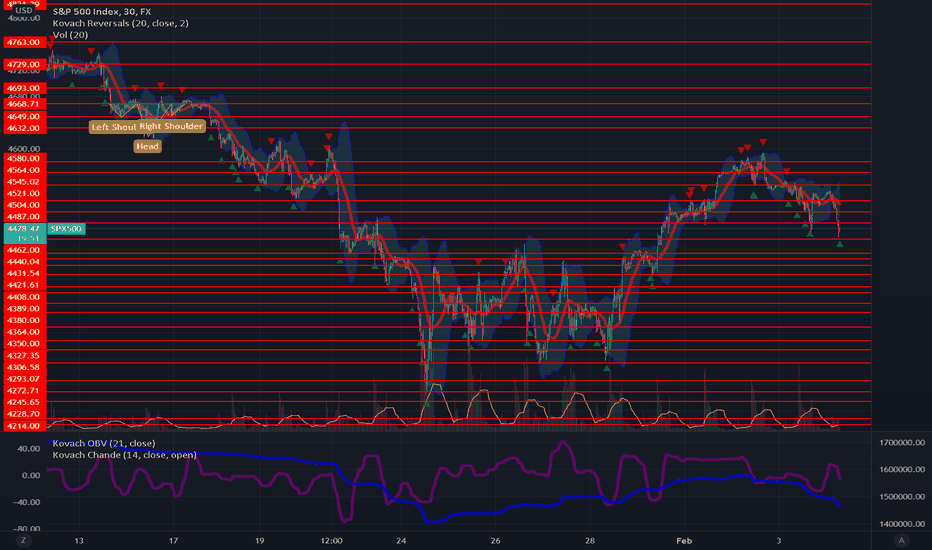Click the Feb month label on time axis
The height and width of the screenshot is (550, 932).
coord(684,540)
